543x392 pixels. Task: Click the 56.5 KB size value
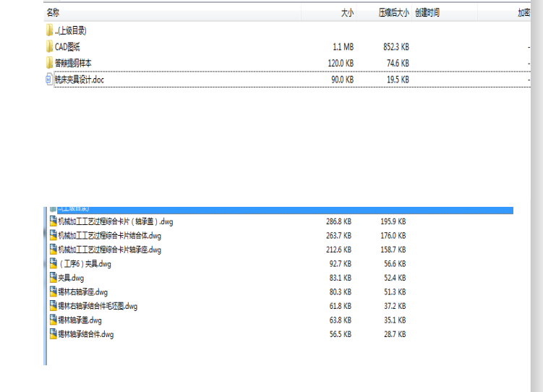(341, 334)
